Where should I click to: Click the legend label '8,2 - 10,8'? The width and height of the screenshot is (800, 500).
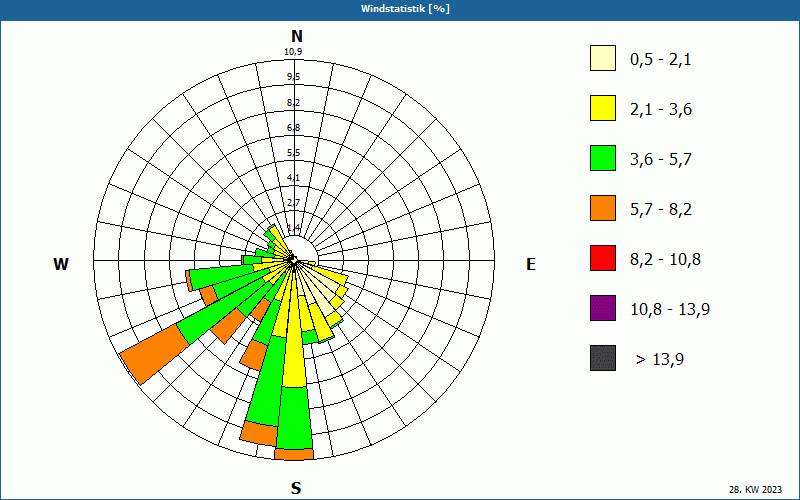pyautogui.click(x=665, y=260)
